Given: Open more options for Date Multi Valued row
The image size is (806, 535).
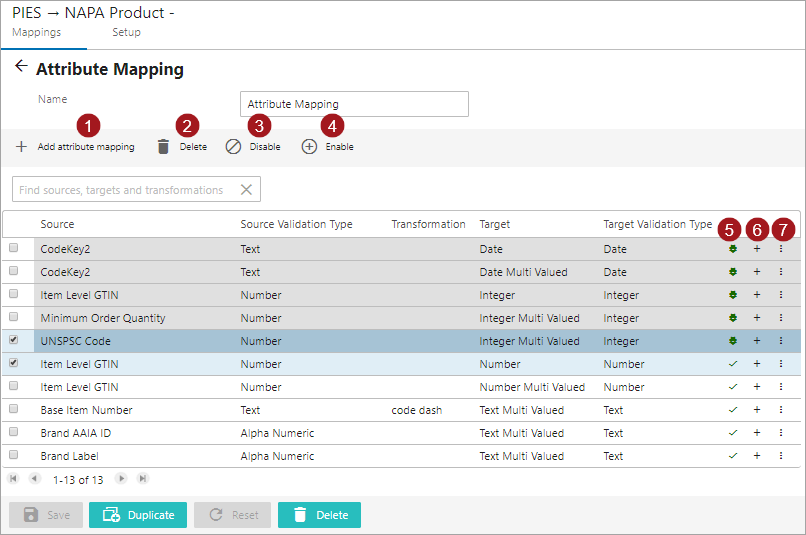Looking at the screenshot, I should point(781,272).
